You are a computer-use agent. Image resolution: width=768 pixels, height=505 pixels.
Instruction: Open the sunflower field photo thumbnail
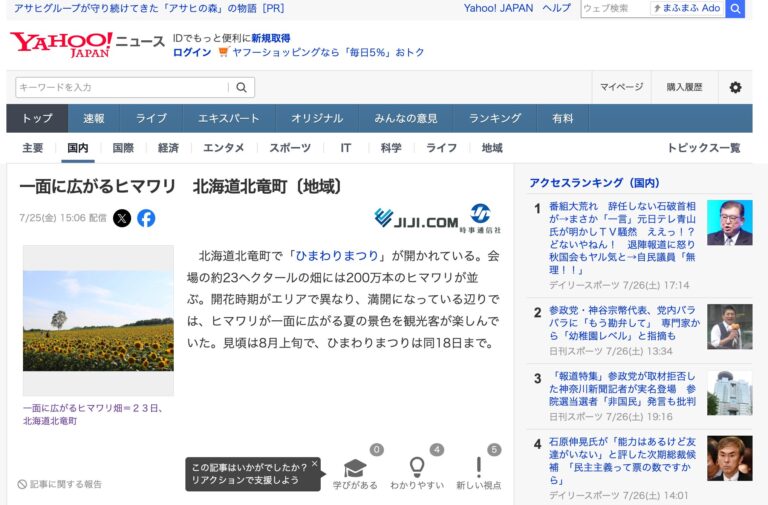[98, 321]
